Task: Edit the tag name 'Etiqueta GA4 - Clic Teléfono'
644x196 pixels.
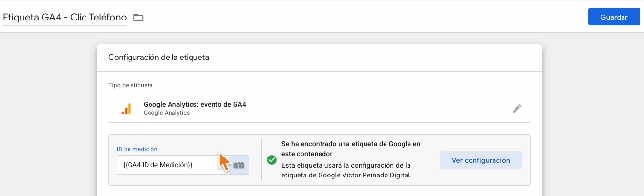Action: pyautogui.click(x=64, y=17)
